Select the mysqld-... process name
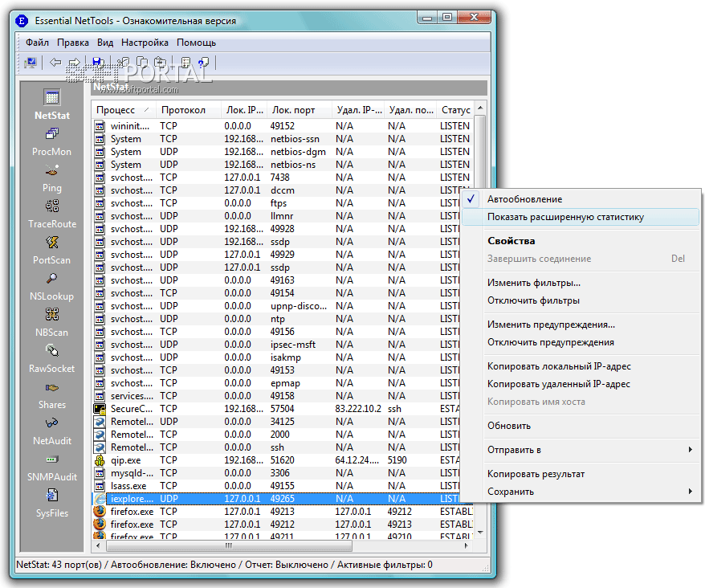This screenshot has width=705, height=588. pyautogui.click(x=132, y=473)
